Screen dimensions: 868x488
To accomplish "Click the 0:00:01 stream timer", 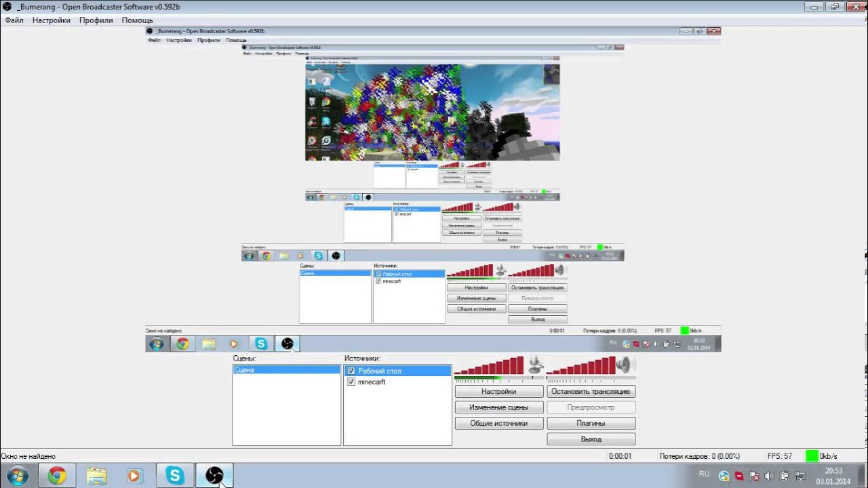I will point(620,456).
